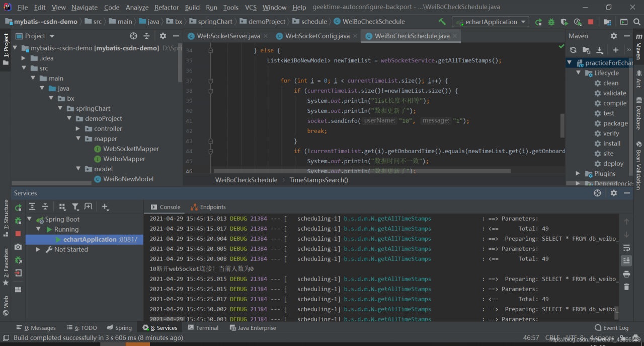This screenshot has width=644, height=346.
Task: Click the :8081/ link on echartApplication
Action: tap(127, 239)
